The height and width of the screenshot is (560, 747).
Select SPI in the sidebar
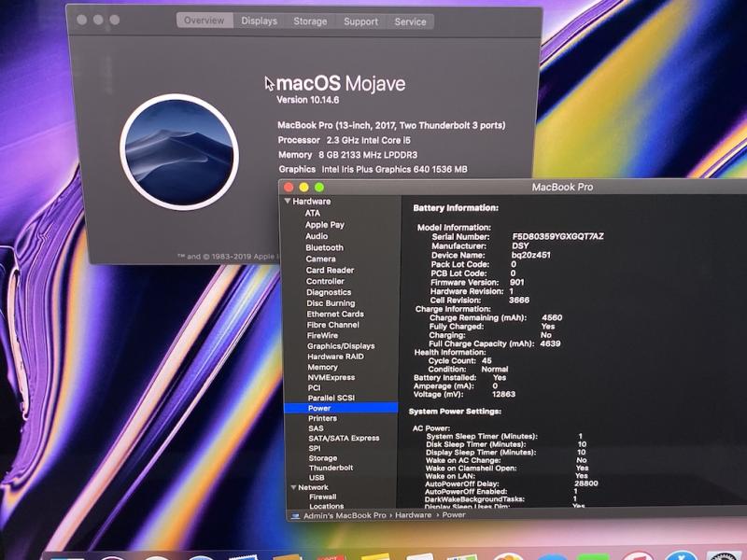pos(315,448)
